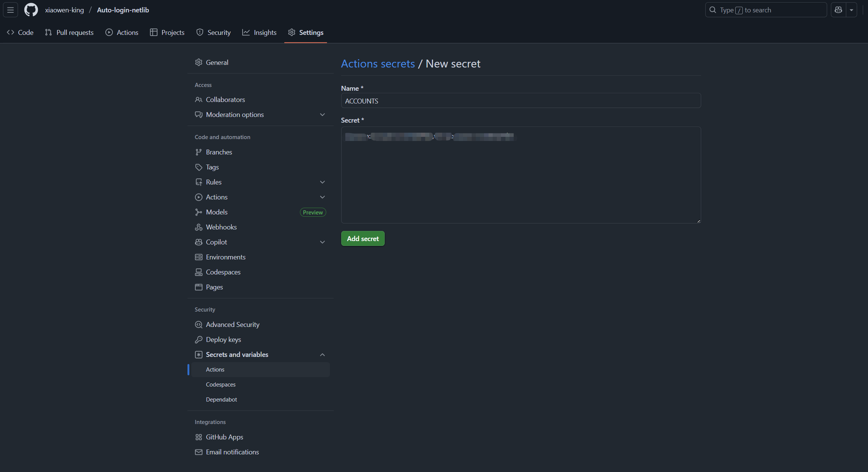Viewport: 868px width, 472px height.
Task: Click the Deploy keys key icon
Action: (198, 340)
